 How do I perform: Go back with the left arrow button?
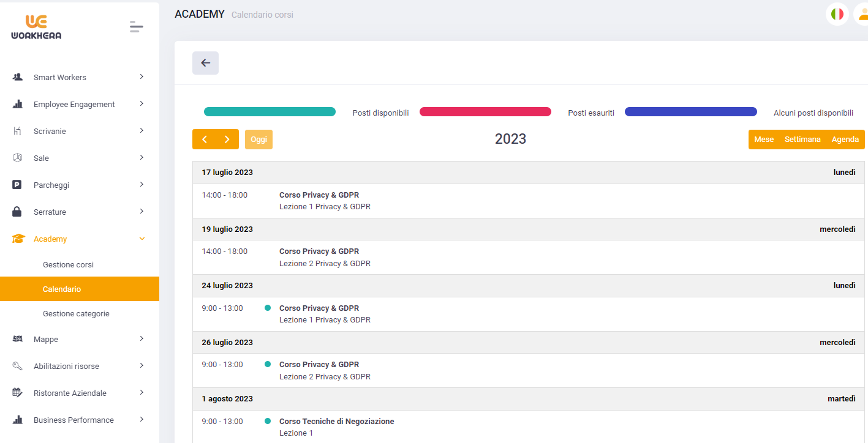click(x=205, y=63)
